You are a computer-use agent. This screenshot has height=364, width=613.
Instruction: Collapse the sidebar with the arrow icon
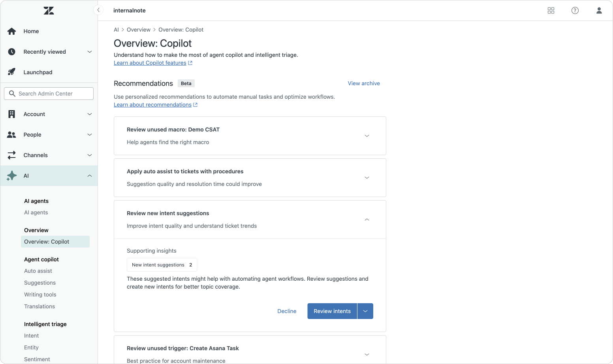(98, 10)
